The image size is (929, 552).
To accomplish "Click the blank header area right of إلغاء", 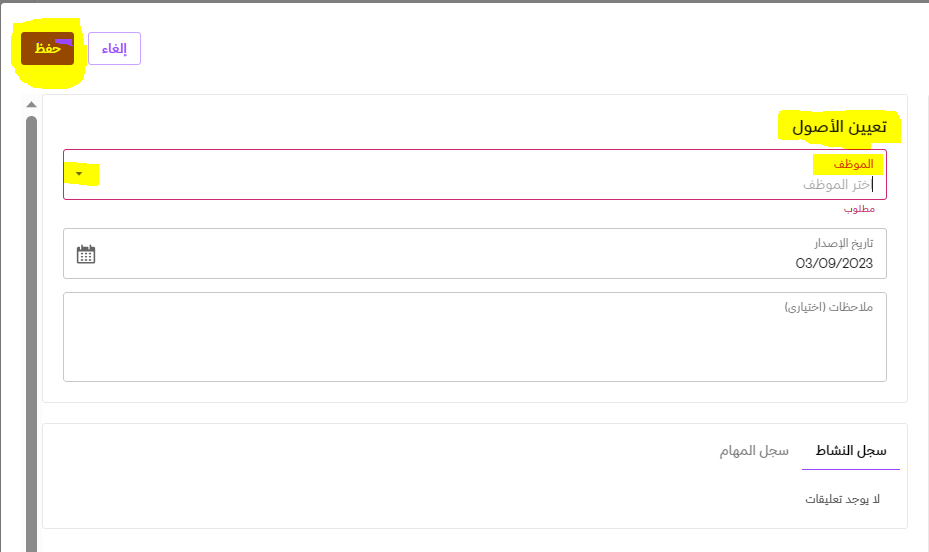I will click(500, 49).
